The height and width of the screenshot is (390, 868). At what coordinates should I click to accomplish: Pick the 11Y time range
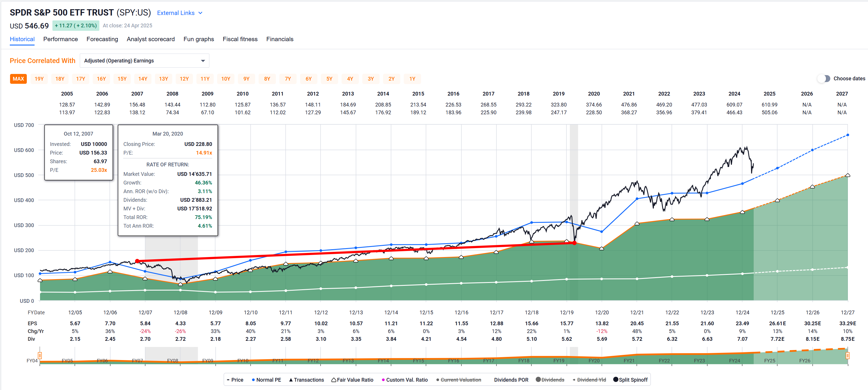point(205,79)
